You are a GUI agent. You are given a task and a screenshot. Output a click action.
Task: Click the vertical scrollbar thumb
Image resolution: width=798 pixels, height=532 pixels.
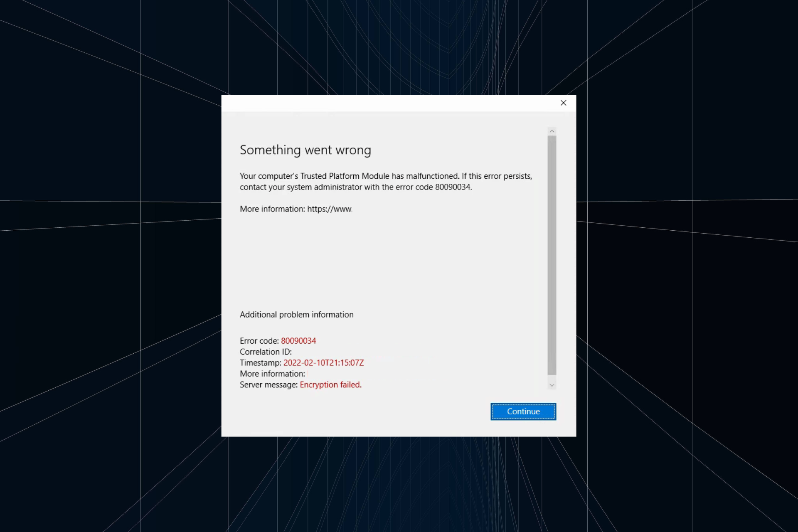pos(552,255)
